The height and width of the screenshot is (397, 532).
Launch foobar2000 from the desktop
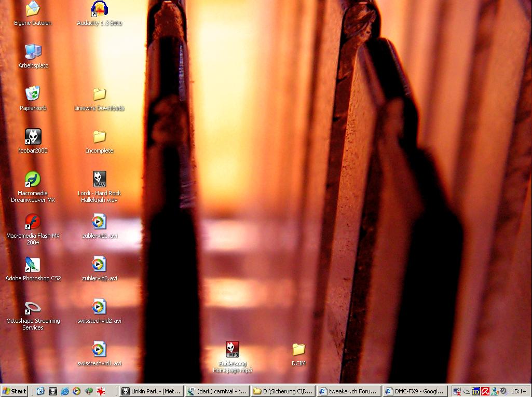[33, 137]
